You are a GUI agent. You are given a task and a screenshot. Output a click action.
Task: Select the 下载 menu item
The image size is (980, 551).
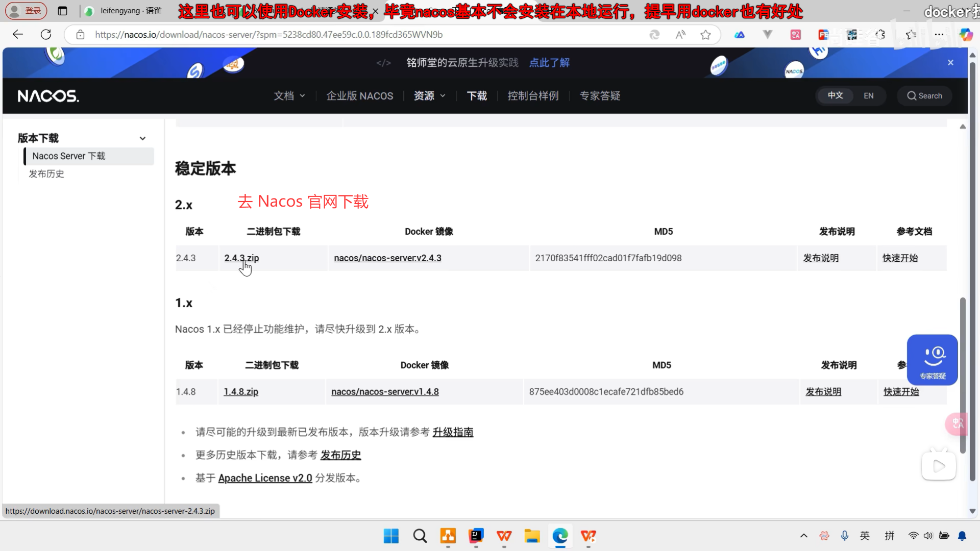476,95
